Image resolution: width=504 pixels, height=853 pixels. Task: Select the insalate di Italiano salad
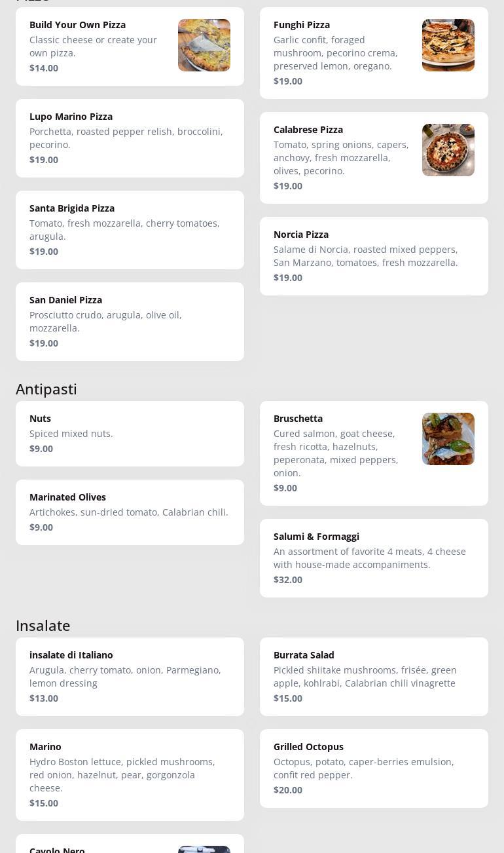[x=130, y=677]
